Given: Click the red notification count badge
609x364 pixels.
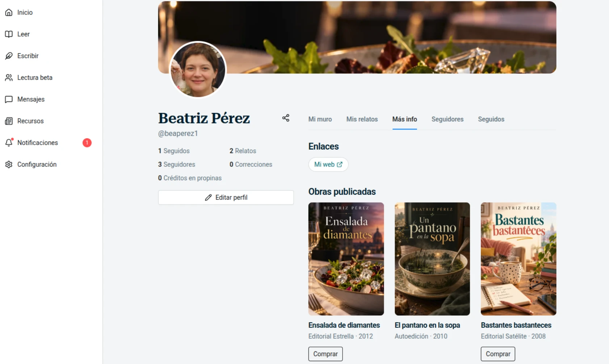Looking at the screenshot, I should [x=87, y=143].
